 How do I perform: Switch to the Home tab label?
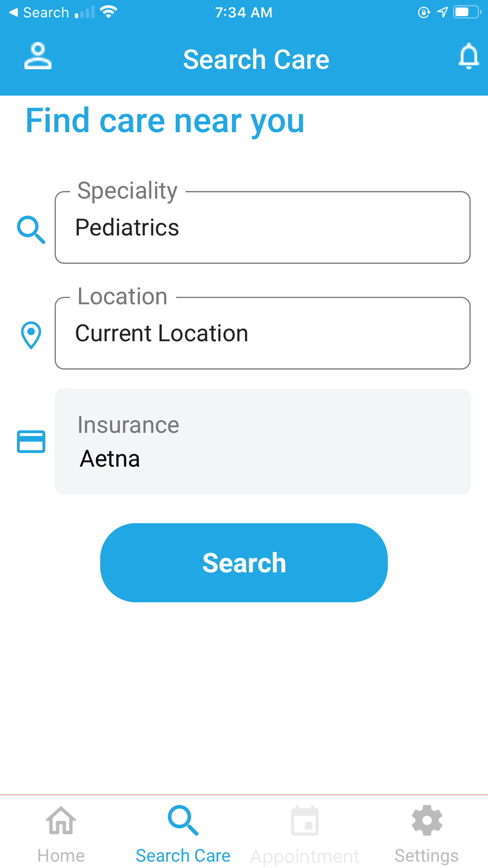(x=61, y=855)
